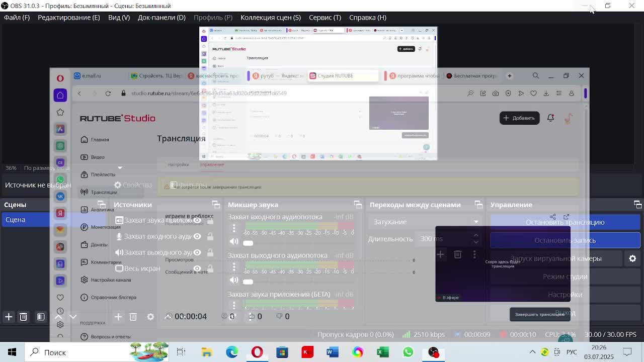Open the Файл menu

[17, 17]
